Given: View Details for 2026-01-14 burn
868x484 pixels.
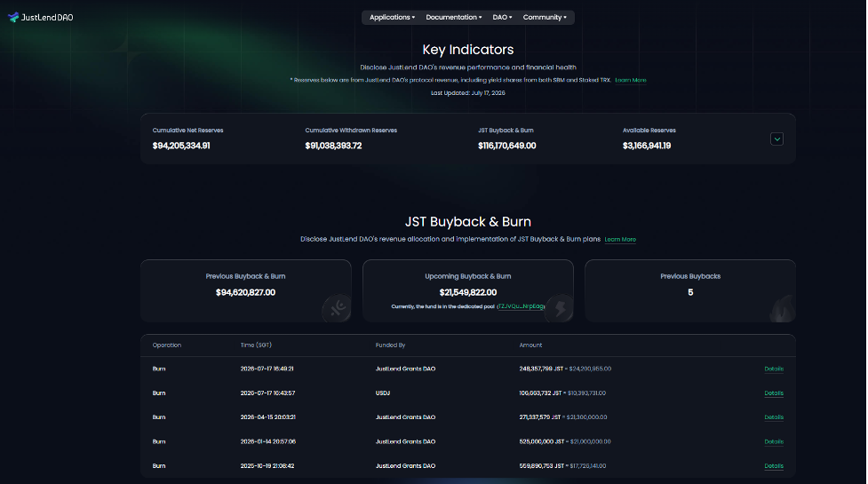Looking at the screenshot, I should [x=773, y=441].
